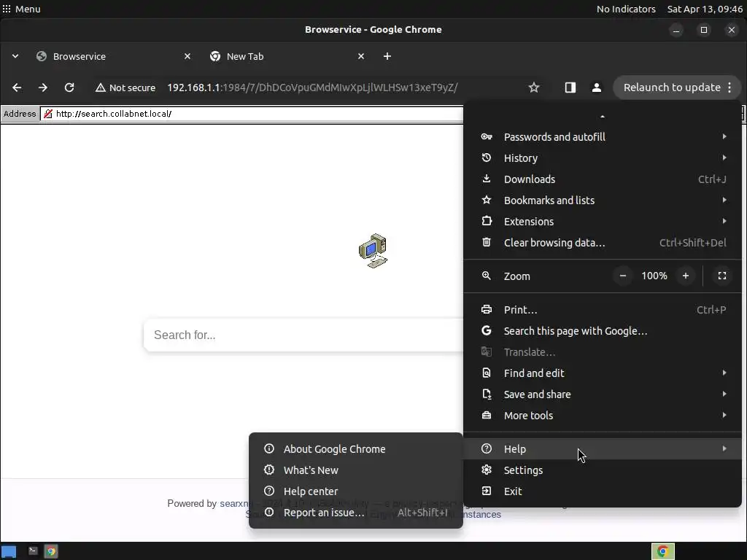
Task: Select Print... menu item
Action: [603, 309]
